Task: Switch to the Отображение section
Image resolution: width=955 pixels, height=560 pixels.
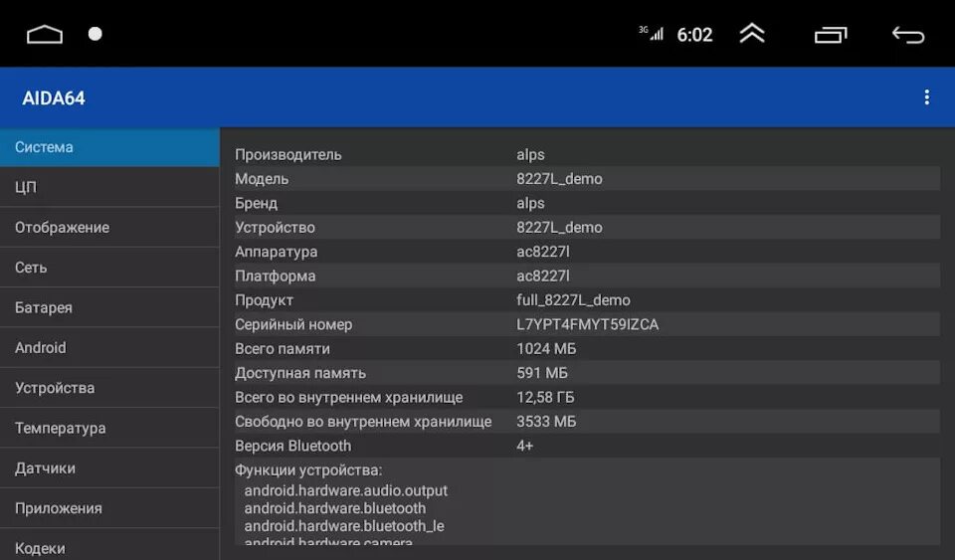Action: 109,227
